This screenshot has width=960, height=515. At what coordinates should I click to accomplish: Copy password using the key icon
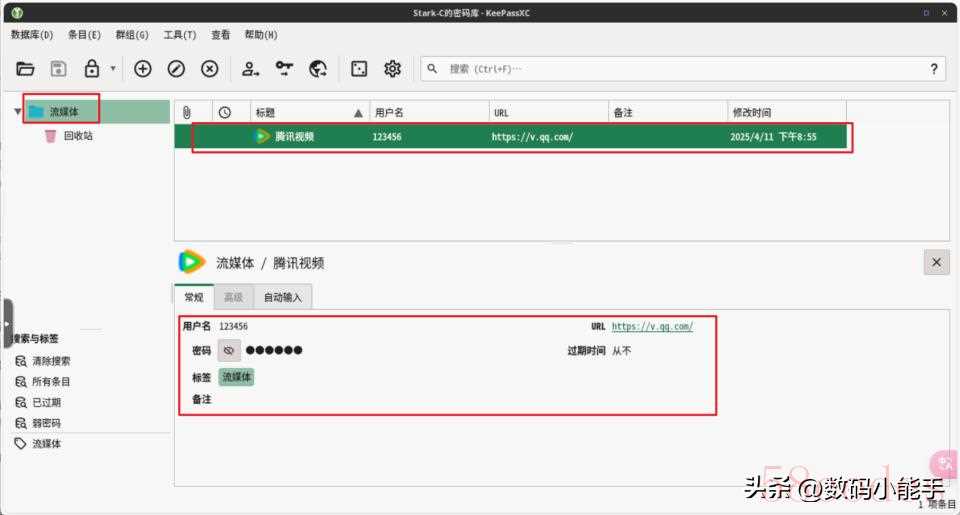pos(285,69)
